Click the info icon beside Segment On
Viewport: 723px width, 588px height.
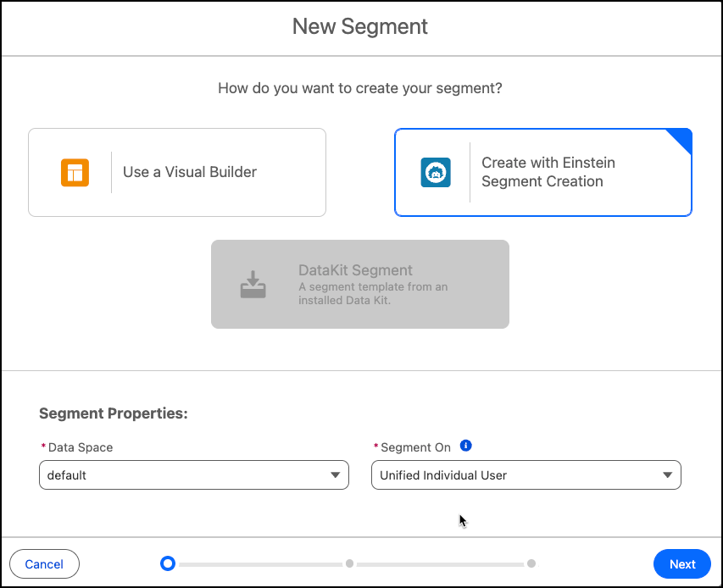click(x=465, y=446)
